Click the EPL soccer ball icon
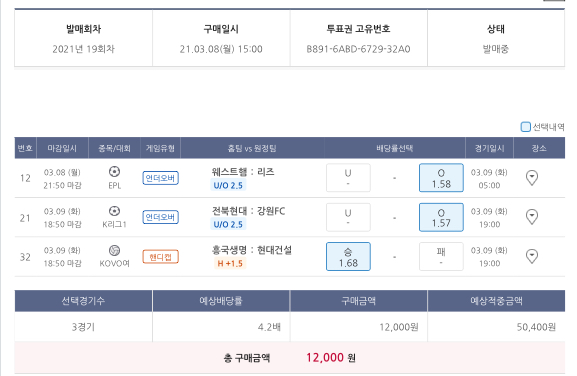Screen dimensions: 577x376 (x=114, y=172)
